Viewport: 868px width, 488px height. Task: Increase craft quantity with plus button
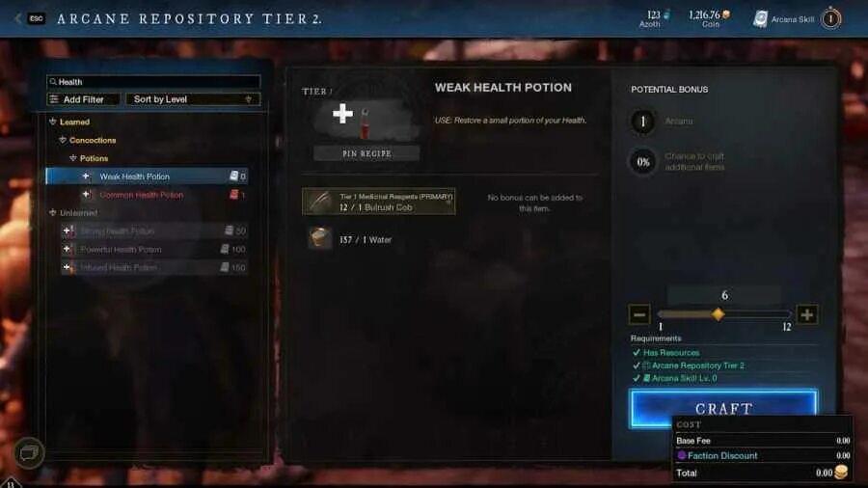tap(806, 314)
